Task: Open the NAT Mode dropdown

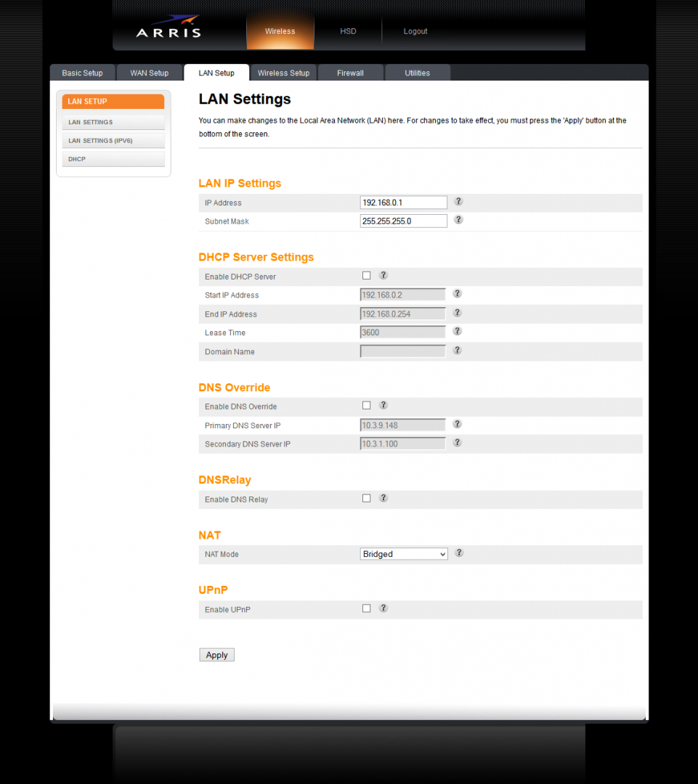Action: 404,554
